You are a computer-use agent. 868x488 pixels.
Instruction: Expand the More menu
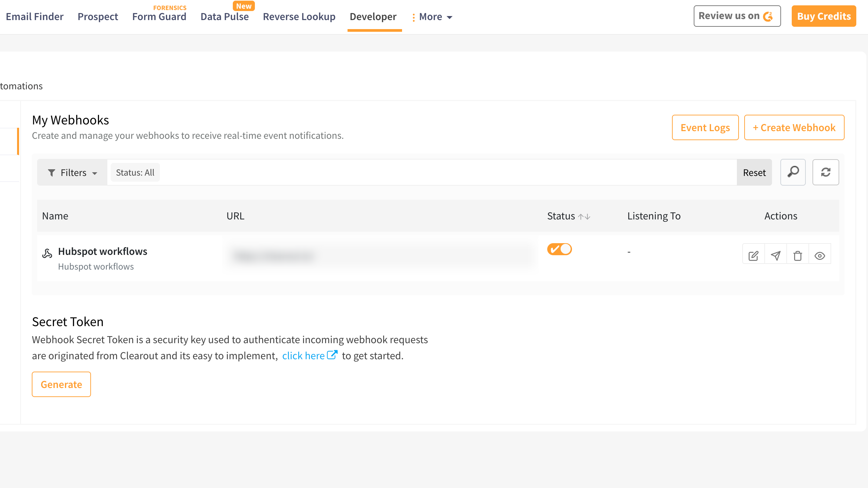432,16
